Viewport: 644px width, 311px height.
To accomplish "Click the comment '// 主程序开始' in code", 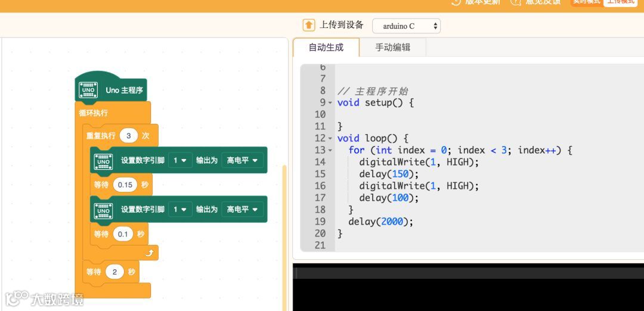I will tap(373, 91).
